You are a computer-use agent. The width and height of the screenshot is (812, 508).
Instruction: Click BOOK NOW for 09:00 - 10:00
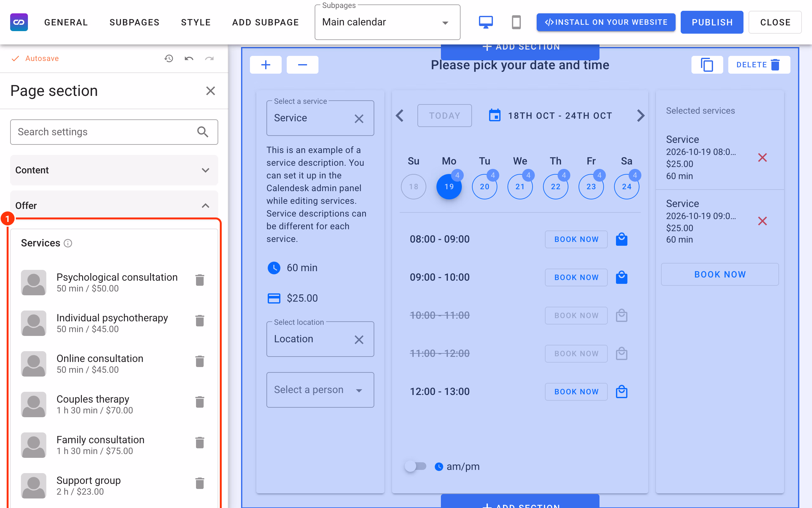pos(576,277)
